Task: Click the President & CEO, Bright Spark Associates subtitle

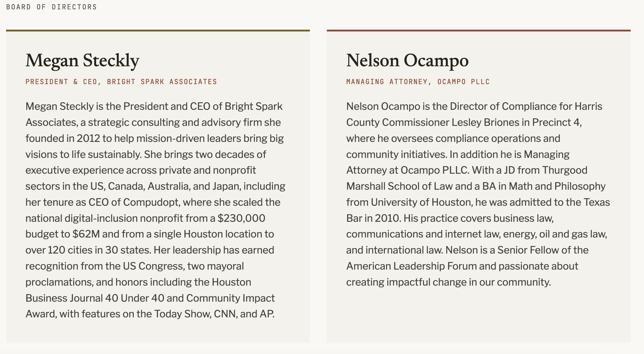Action: click(121, 82)
